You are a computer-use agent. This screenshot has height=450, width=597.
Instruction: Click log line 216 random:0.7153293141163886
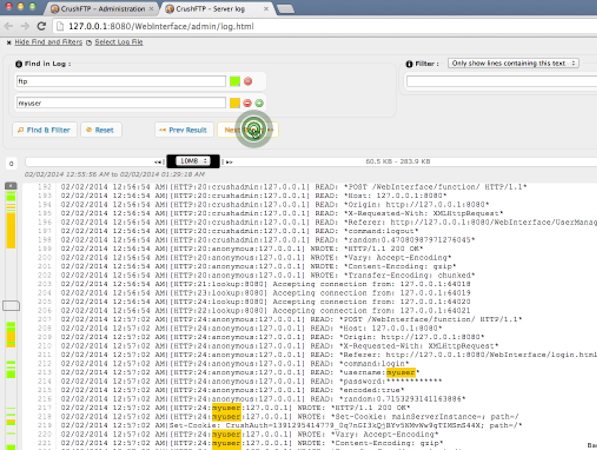coord(263,399)
